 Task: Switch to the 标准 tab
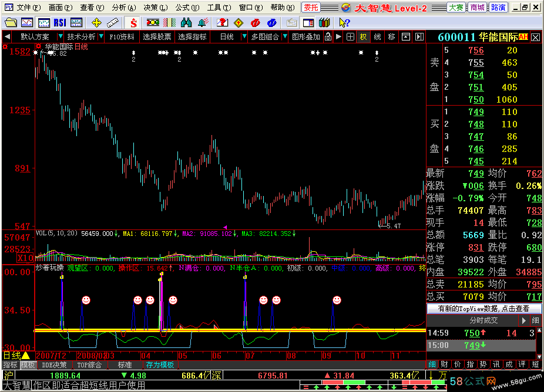pos(125,365)
